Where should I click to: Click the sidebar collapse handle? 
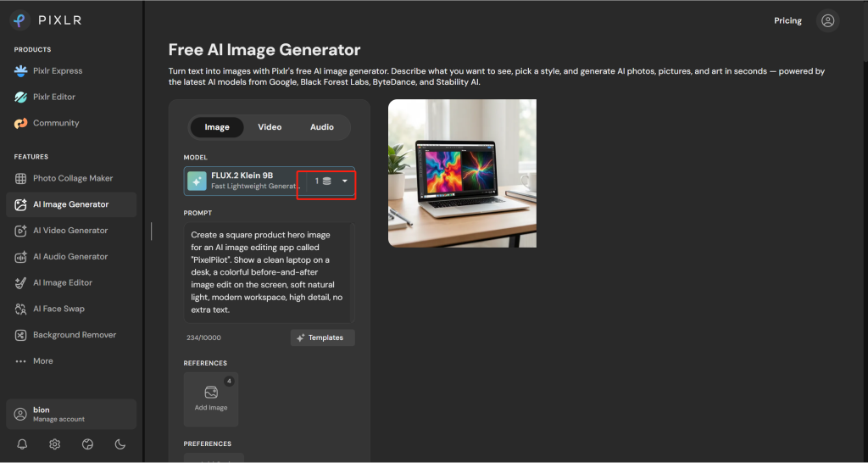point(151,231)
